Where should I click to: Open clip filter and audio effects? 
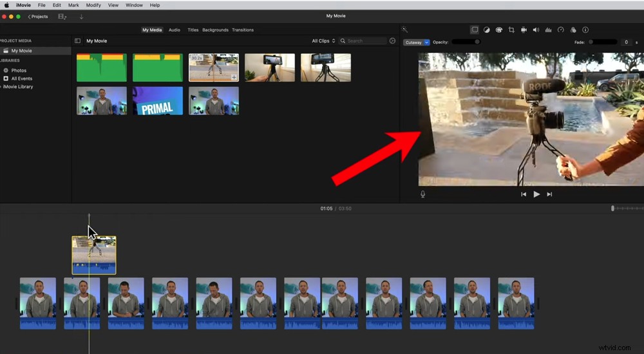click(x=573, y=30)
